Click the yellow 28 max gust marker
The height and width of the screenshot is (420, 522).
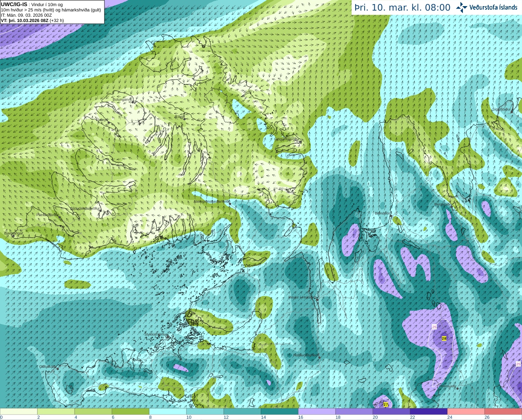tap(444, 338)
